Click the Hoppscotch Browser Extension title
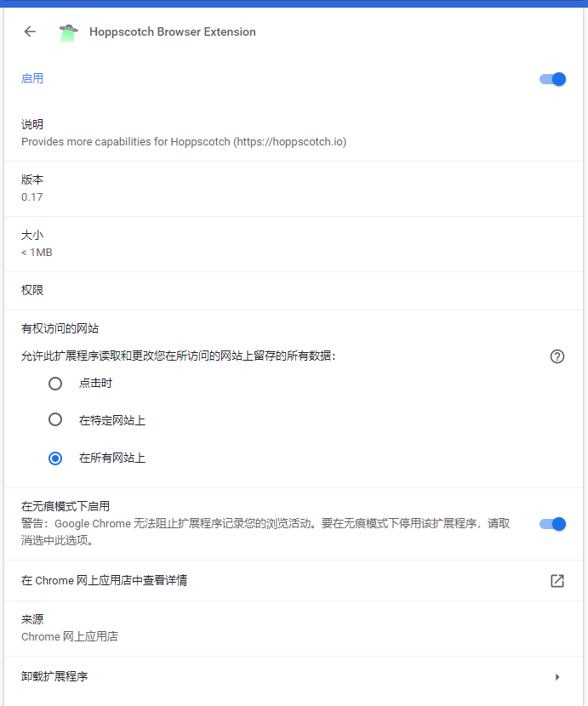Screen dimensions: 588x706 [173, 32]
